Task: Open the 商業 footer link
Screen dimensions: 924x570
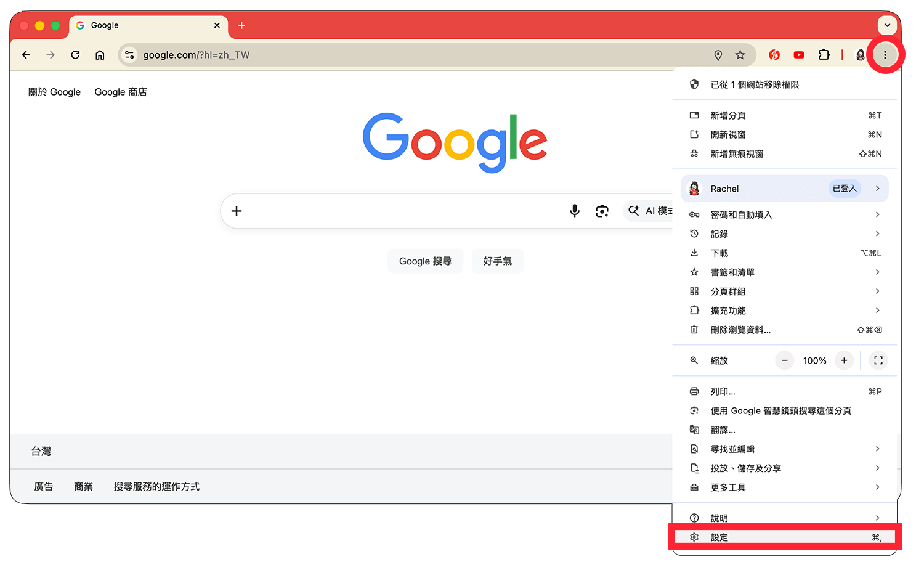Action: click(x=83, y=487)
